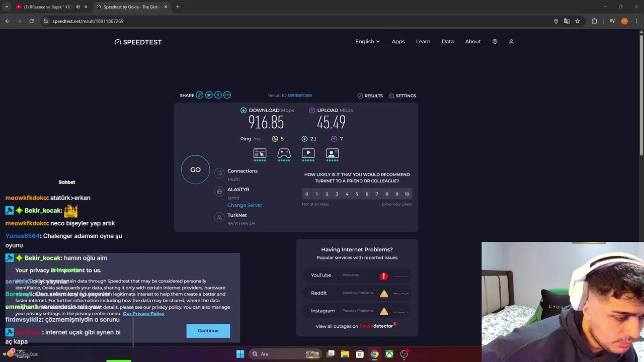Open Reddit row in reported issues
This screenshot has height=362, width=644.
click(x=357, y=293)
